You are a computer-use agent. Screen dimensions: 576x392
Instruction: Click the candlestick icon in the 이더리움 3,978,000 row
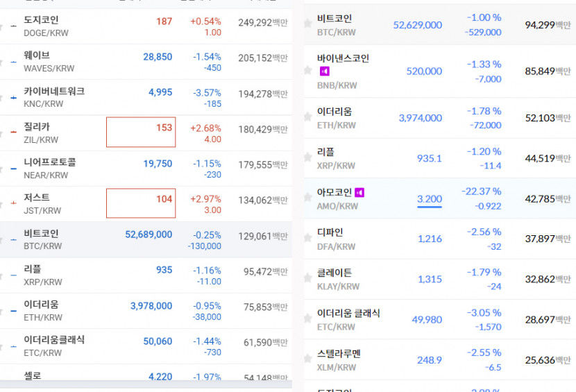coord(14,311)
